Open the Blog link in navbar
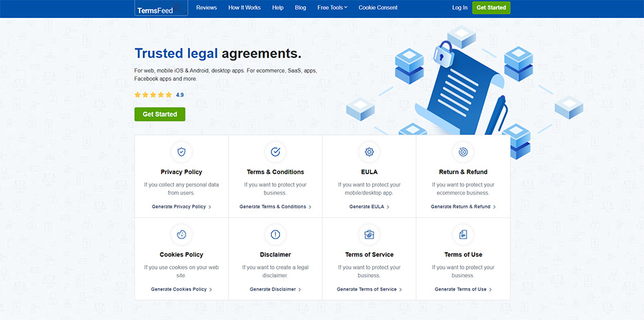This screenshot has height=320, width=644. (300, 7)
